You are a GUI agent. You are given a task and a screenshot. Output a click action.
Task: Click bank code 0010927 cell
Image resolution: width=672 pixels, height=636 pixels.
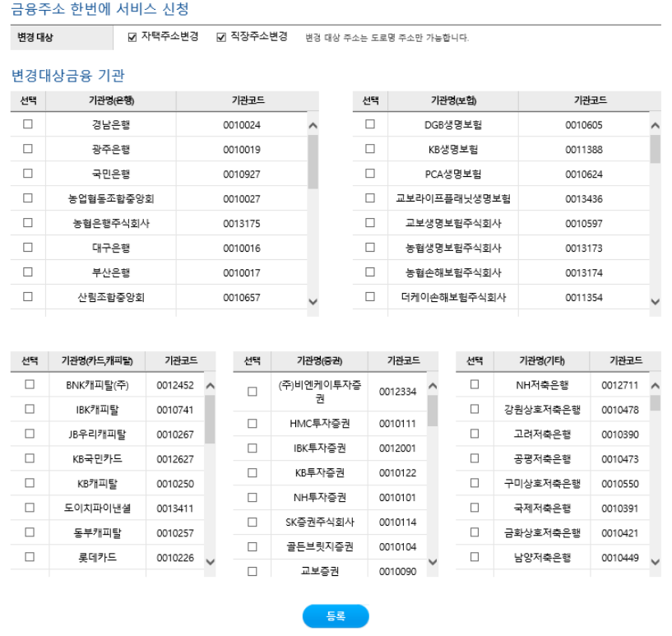click(242, 174)
